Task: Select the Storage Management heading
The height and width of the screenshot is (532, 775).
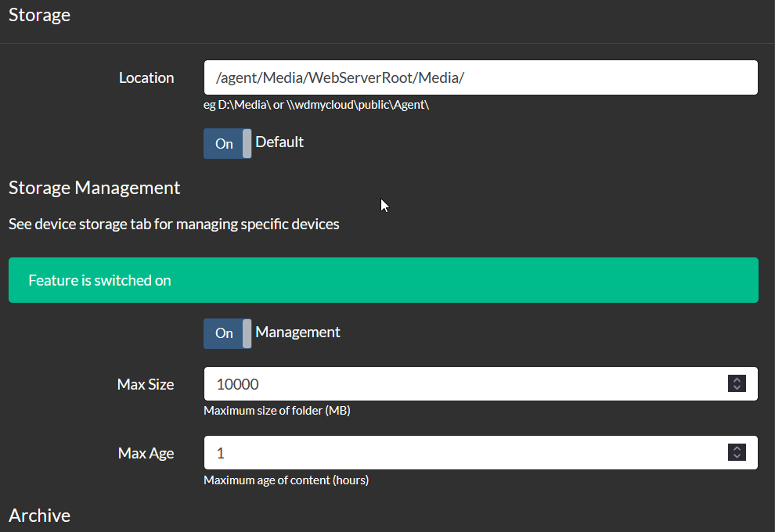Action: tap(95, 189)
